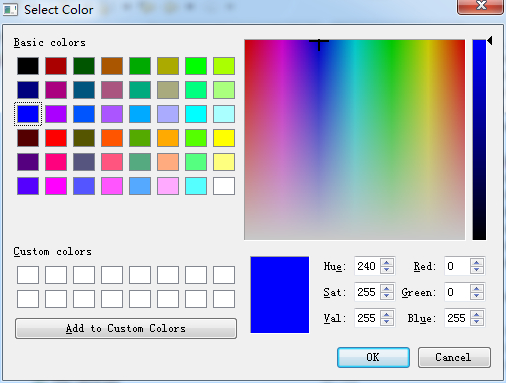
Task: Confirm the color with OK
Action: (373, 357)
